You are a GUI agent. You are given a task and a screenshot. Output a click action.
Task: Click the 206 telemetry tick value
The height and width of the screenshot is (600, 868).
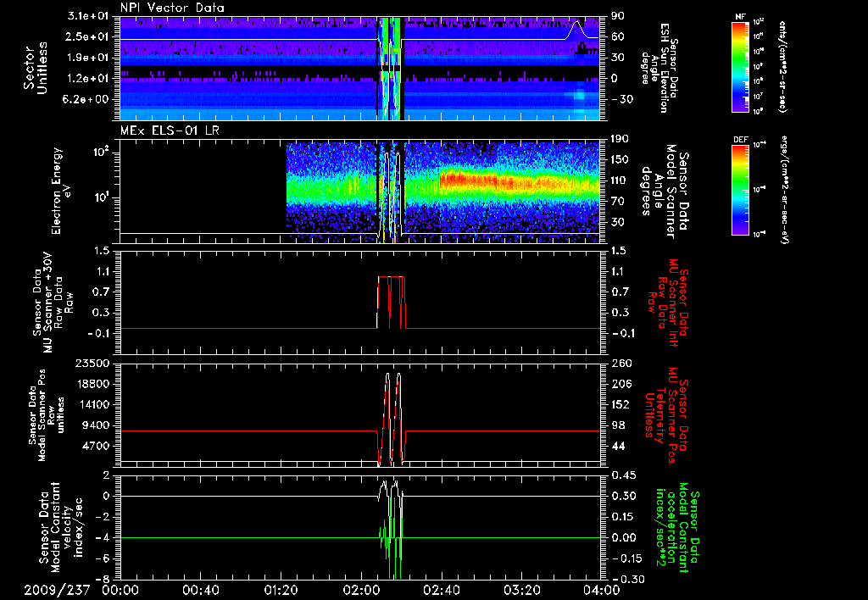pyautogui.click(x=620, y=384)
